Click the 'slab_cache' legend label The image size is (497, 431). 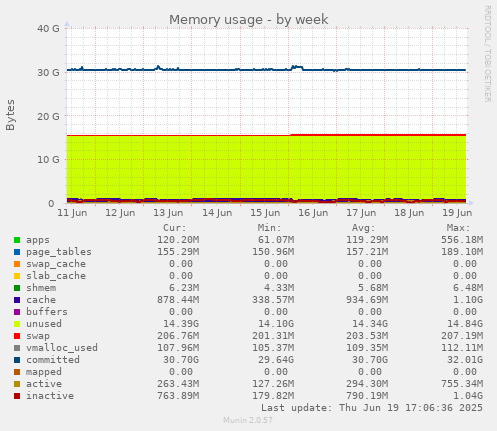(x=56, y=276)
